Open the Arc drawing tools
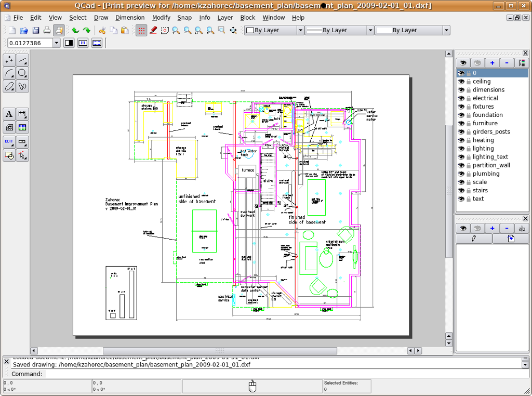The height and width of the screenshot is (396, 532). 9,73
